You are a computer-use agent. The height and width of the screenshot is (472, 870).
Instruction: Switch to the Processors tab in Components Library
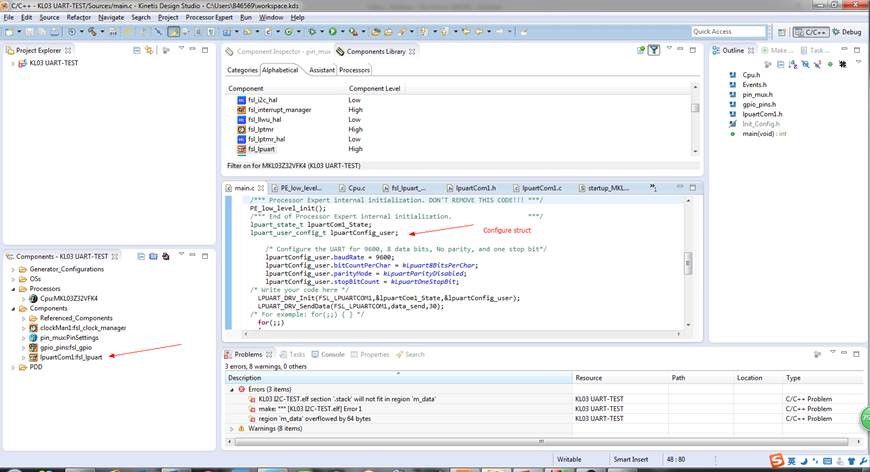point(354,70)
